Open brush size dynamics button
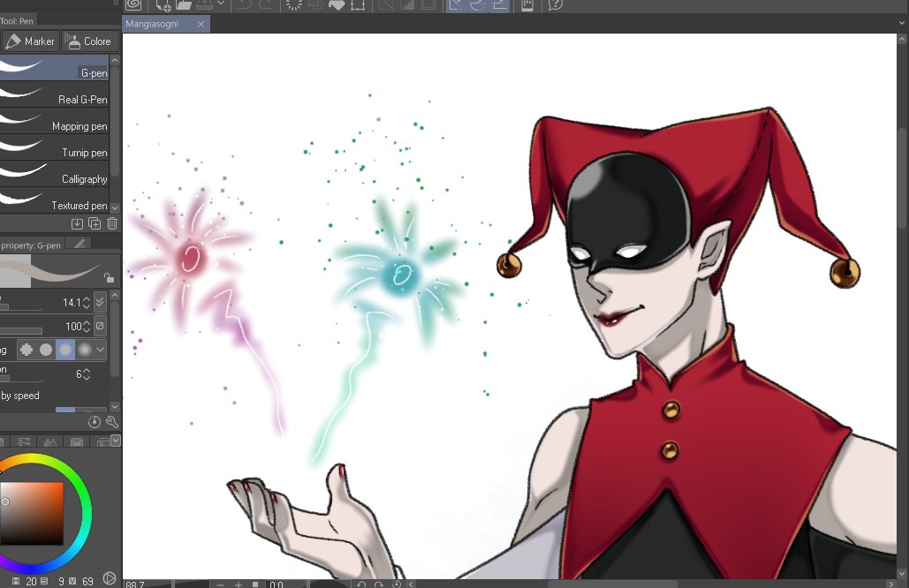909x588 pixels. (100, 302)
